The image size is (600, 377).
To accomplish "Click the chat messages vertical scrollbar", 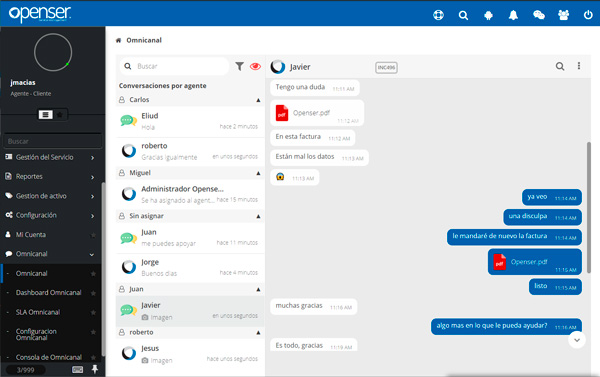I will [589, 207].
